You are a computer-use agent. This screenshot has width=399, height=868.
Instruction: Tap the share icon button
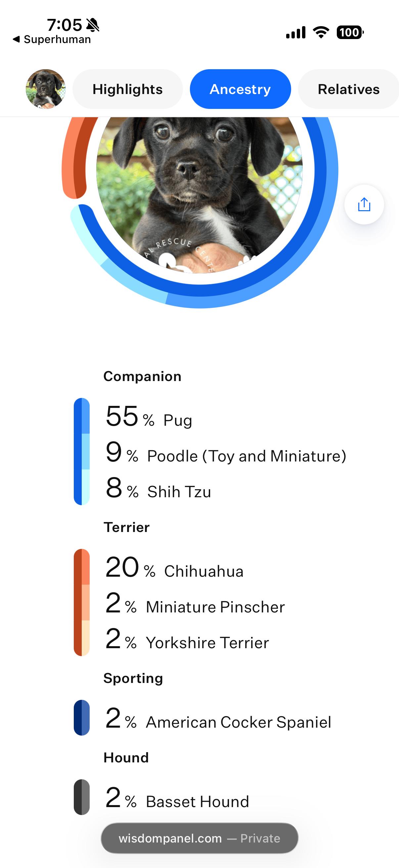[364, 205]
